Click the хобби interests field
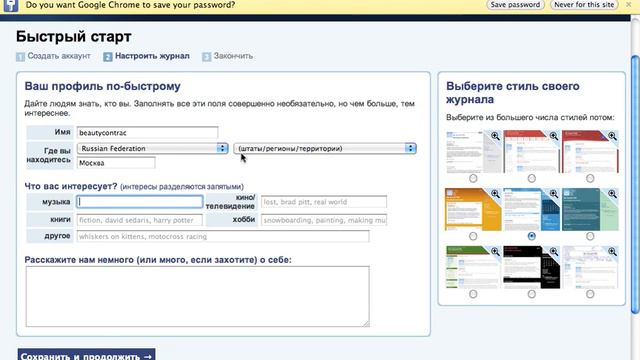 tap(324, 220)
